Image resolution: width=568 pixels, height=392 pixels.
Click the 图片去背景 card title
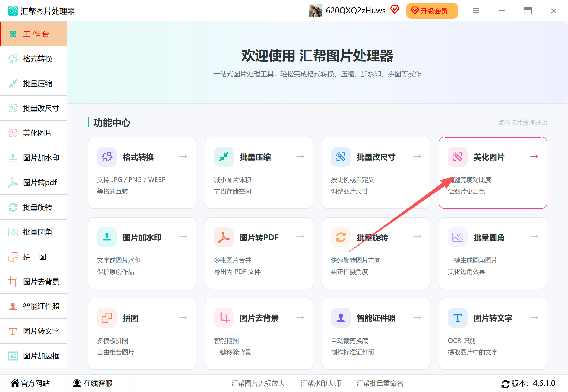pyautogui.click(x=259, y=318)
